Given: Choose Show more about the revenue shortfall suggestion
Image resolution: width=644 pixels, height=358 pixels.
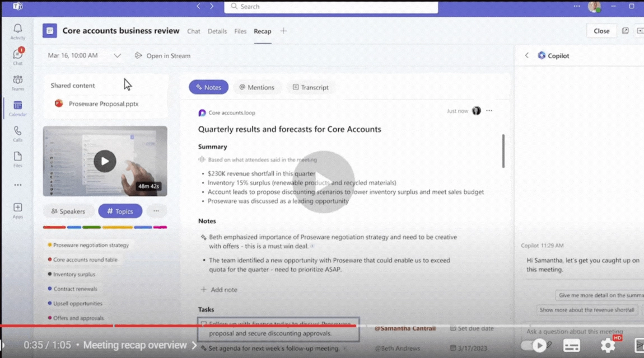Looking at the screenshot, I should point(587,309).
